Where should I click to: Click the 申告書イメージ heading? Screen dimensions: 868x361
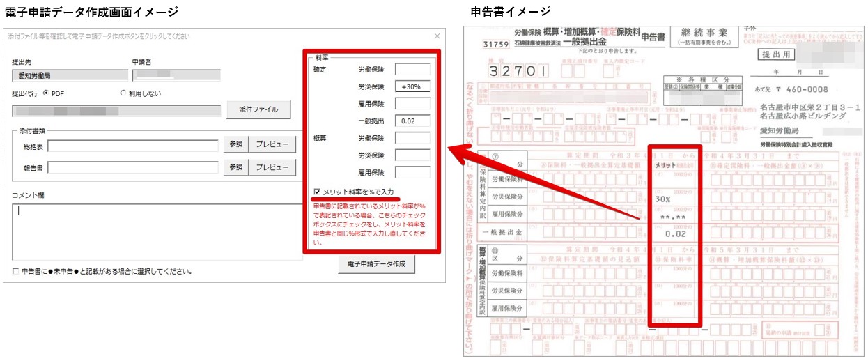(x=511, y=10)
